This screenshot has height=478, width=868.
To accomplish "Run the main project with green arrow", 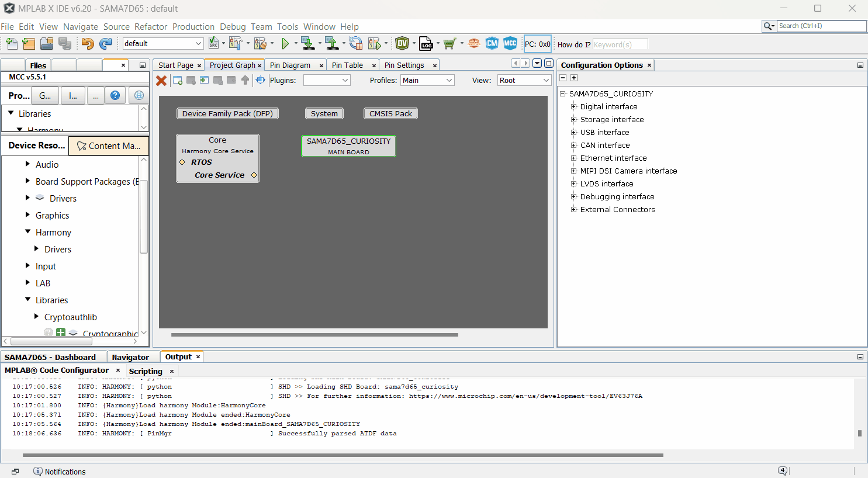I will [x=285, y=43].
